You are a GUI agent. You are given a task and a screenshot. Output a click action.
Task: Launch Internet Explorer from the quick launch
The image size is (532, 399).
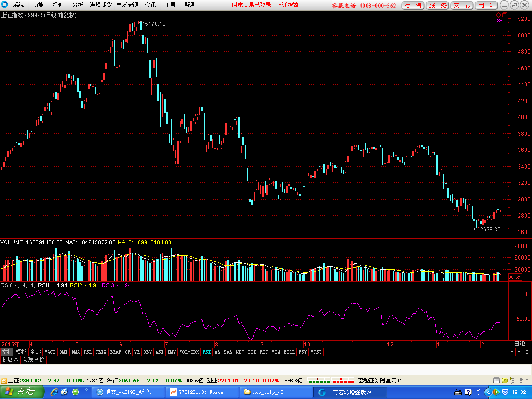(x=54, y=392)
